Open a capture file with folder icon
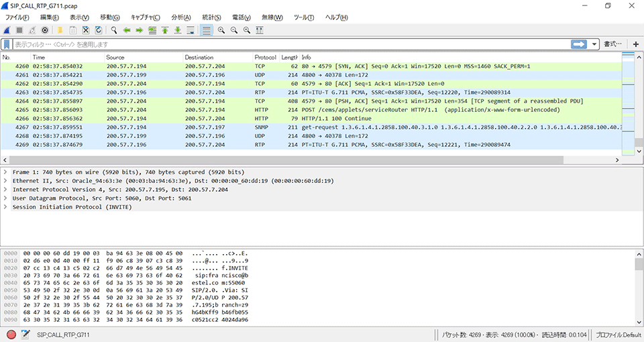The height and width of the screenshot is (342, 644). [60, 30]
